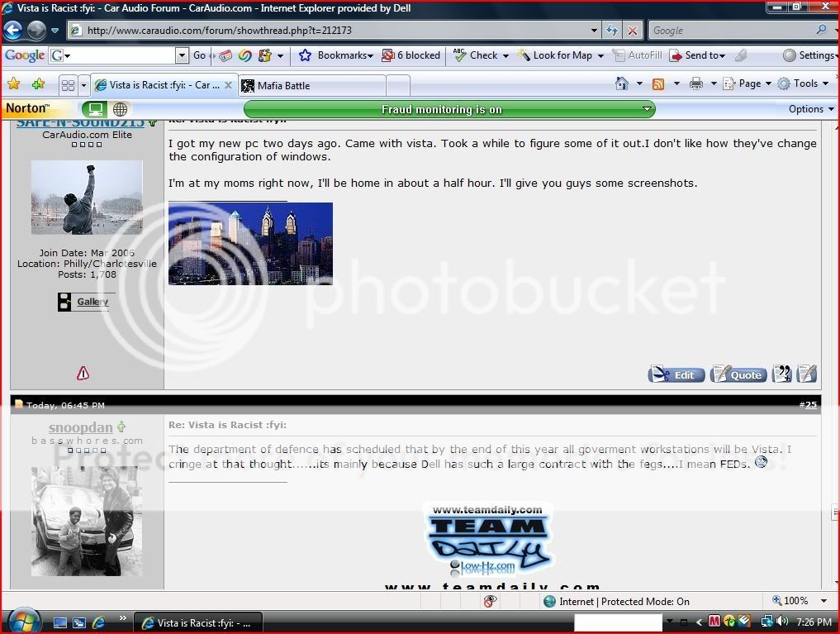Click the Norton globe icon

click(120, 109)
